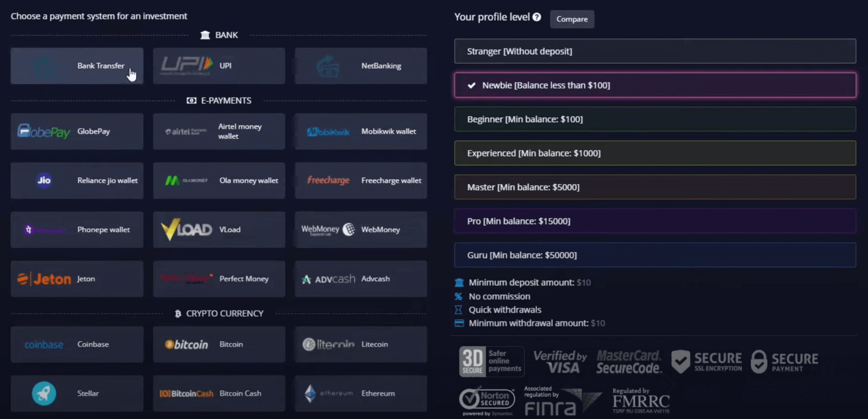Image resolution: width=868 pixels, height=419 pixels.
Task: Click the Stellar rocket icon
Action: (x=44, y=393)
